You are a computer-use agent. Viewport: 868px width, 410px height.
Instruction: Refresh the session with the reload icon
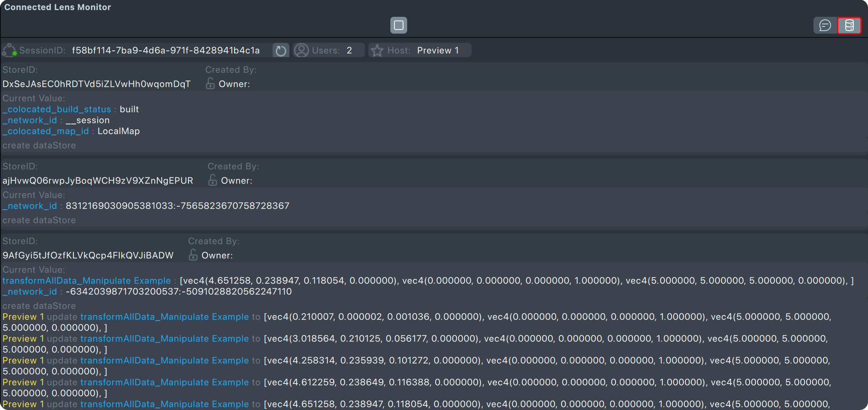[281, 51]
